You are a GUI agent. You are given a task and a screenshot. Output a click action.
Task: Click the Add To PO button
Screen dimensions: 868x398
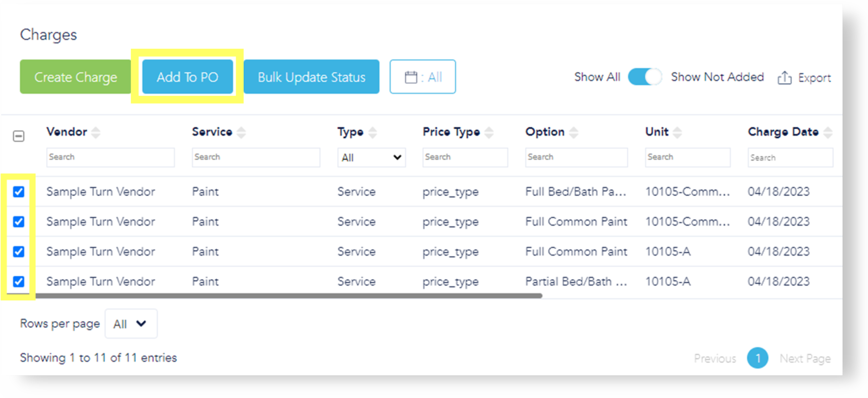coord(187,77)
